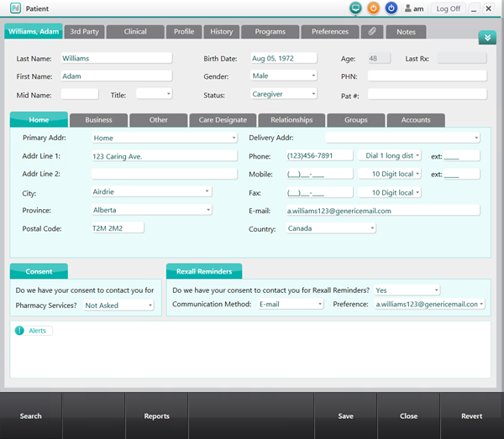The image size is (504, 439).
Task: Click the Alerts info icon
Action: [x=19, y=331]
